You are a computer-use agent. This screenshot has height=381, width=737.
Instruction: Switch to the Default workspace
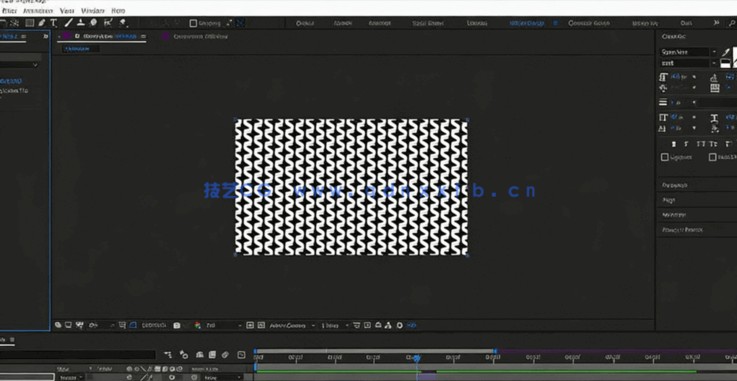[x=305, y=23]
